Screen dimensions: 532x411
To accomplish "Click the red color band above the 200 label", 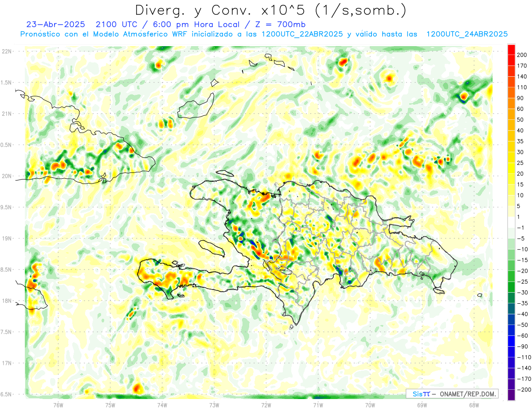I will pos(511,49).
